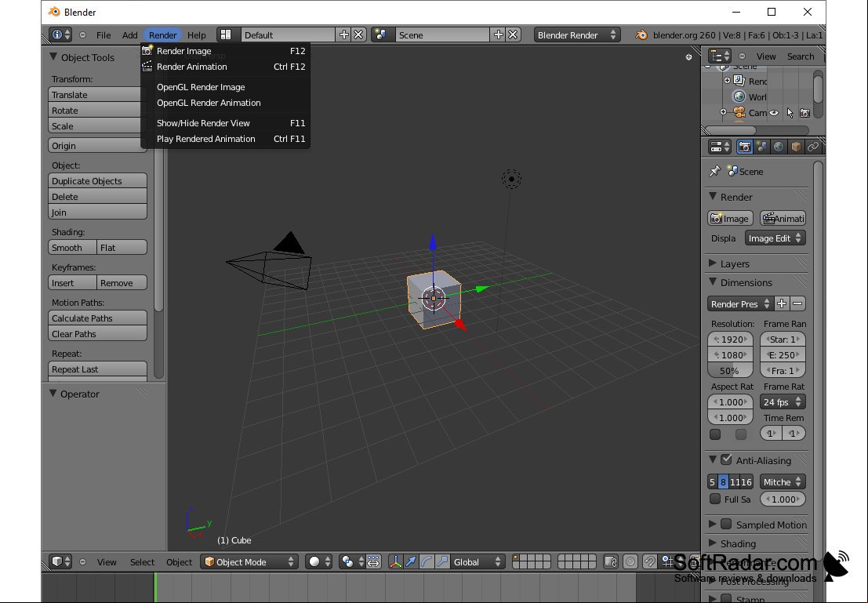
Task: Click the snap magnet icon
Action: point(650,561)
